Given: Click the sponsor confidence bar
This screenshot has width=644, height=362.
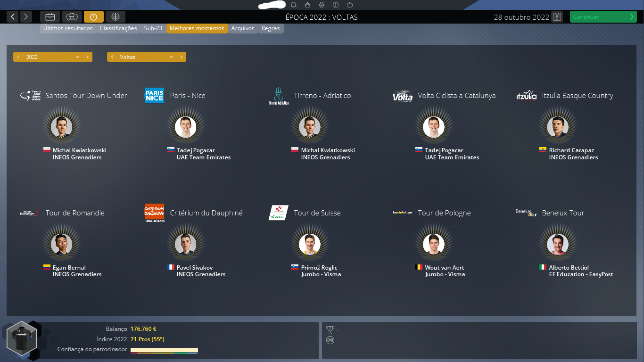Looking at the screenshot, I should coord(164,350).
